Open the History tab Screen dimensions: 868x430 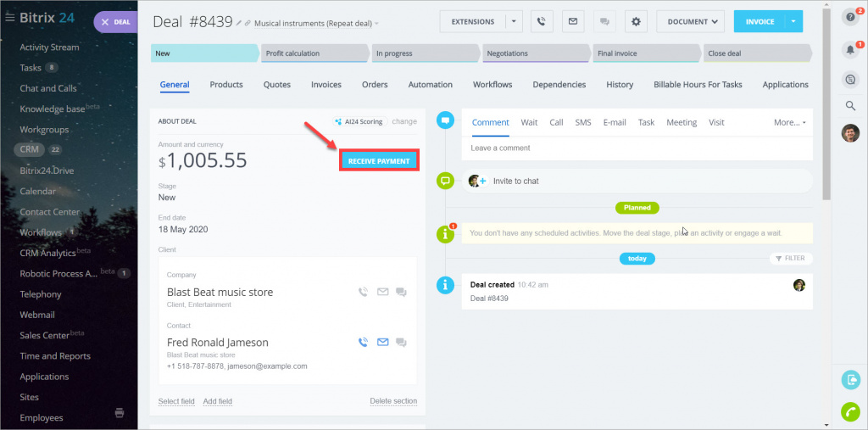(620, 85)
